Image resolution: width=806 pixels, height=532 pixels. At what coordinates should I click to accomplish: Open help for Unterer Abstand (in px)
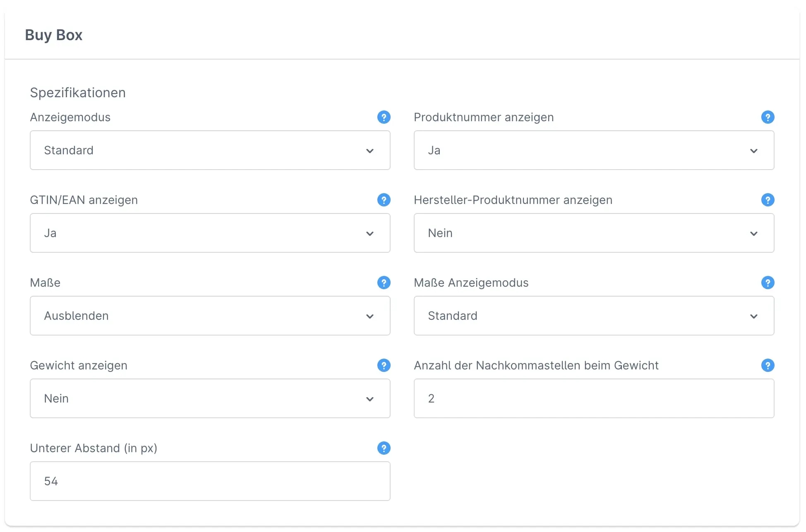pos(384,448)
